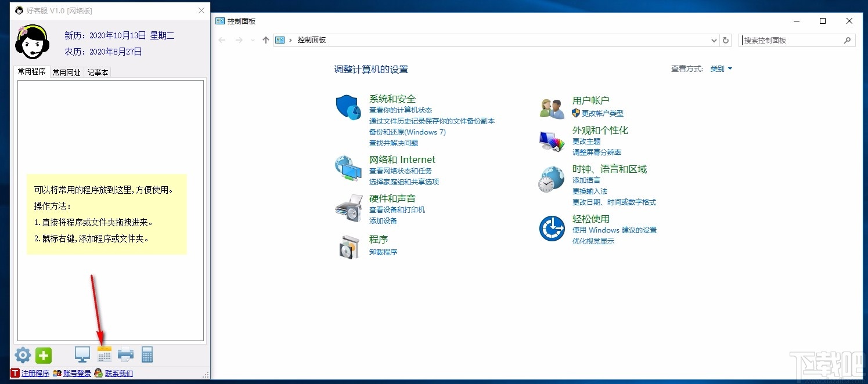The height and width of the screenshot is (384, 868).
Task: Click the 系统和安全 shield icon
Action: pos(348,108)
